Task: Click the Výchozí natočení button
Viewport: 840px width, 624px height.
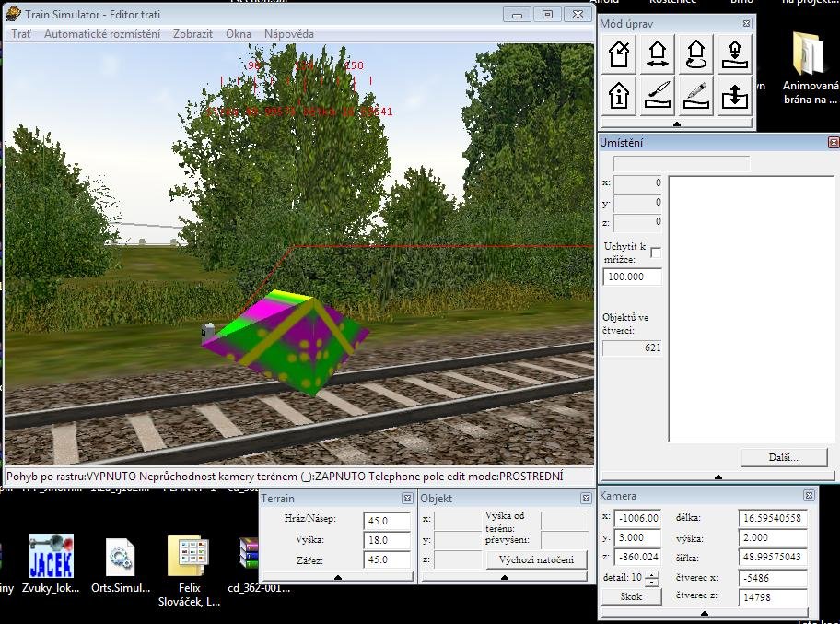Action: pos(536,559)
